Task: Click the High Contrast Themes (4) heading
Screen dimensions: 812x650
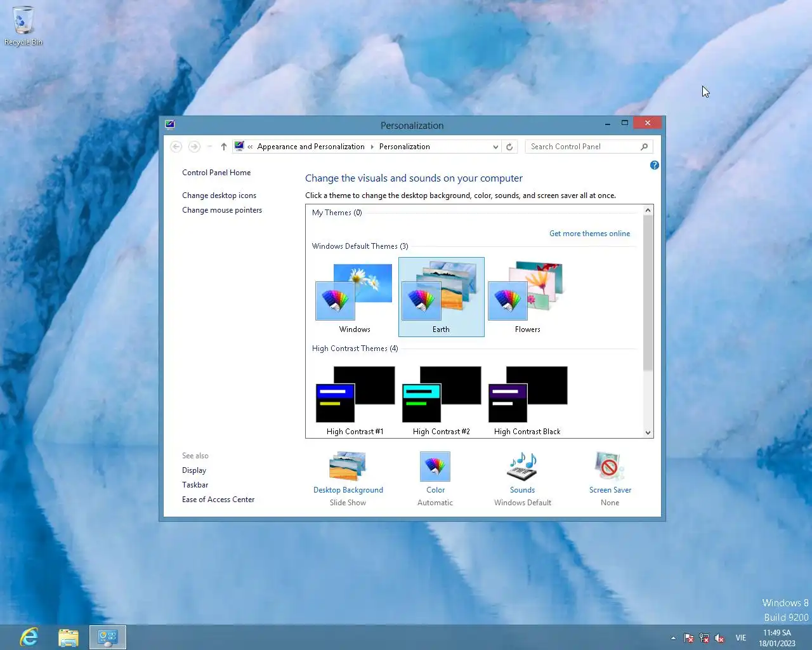Action: click(355, 348)
